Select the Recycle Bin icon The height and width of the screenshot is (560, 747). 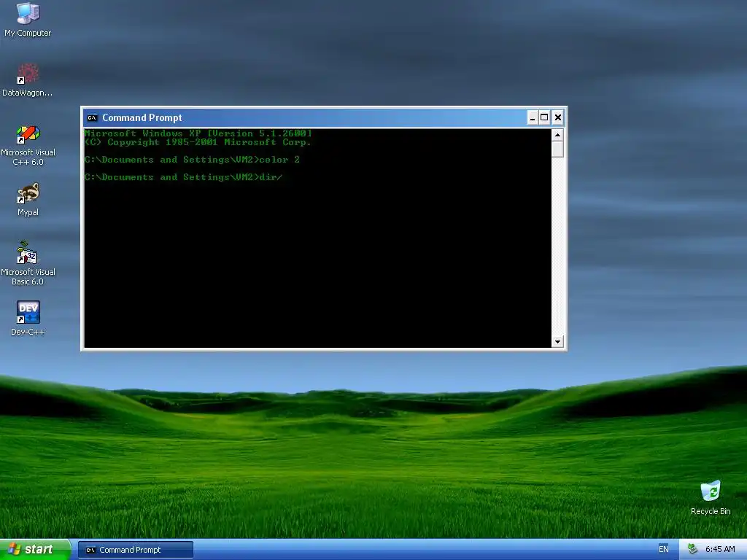(711, 497)
